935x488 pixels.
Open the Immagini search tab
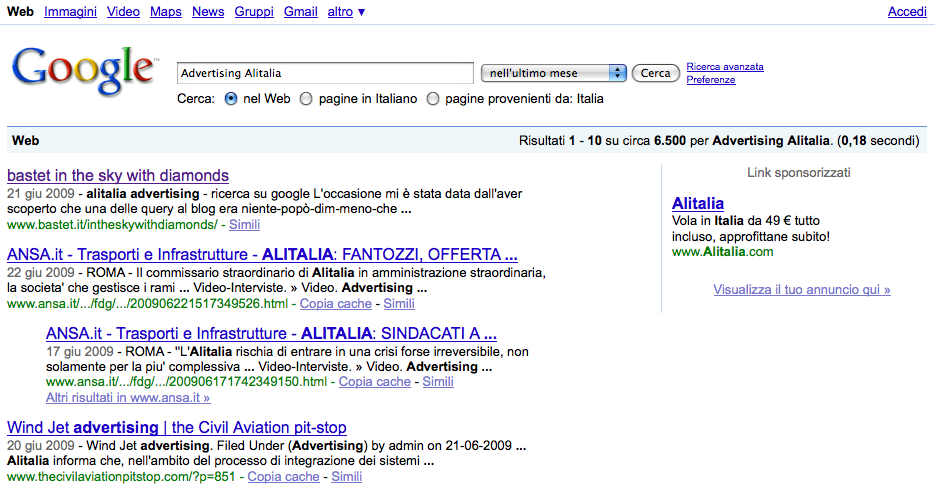(x=70, y=11)
